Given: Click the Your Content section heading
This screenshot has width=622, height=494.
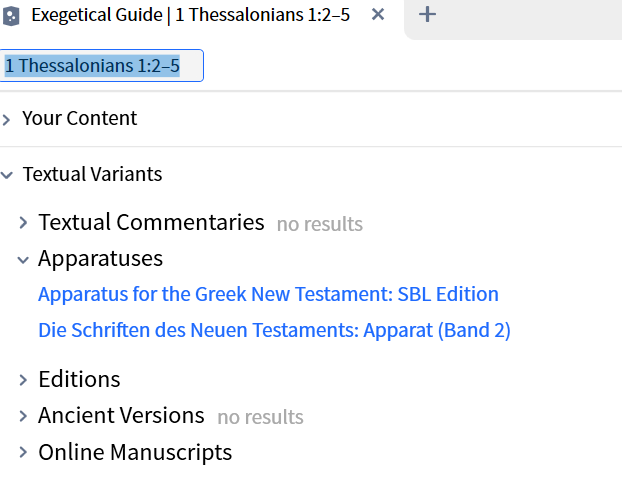Looking at the screenshot, I should pos(80,118).
